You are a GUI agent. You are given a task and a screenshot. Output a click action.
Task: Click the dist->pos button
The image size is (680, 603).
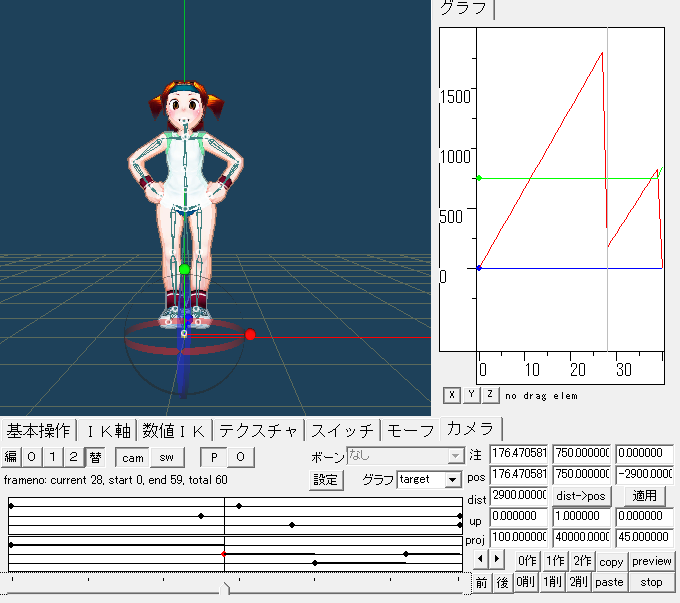click(582, 496)
